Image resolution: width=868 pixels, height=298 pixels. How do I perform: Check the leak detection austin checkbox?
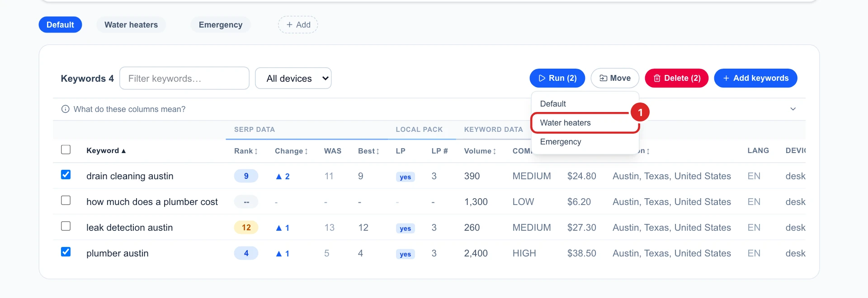(x=66, y=226)
